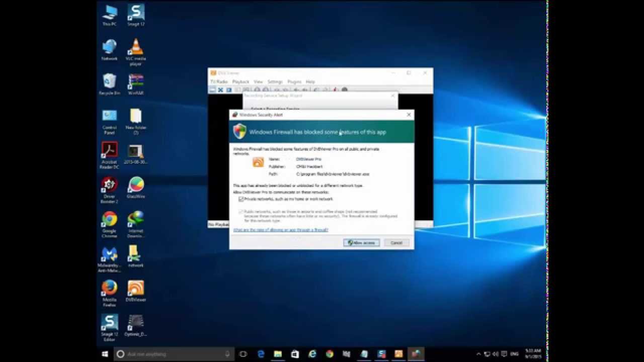Screen dimensions: 644x362
Task: Open the Control Panel desktop icon
Action: click(x=110, y=122)
